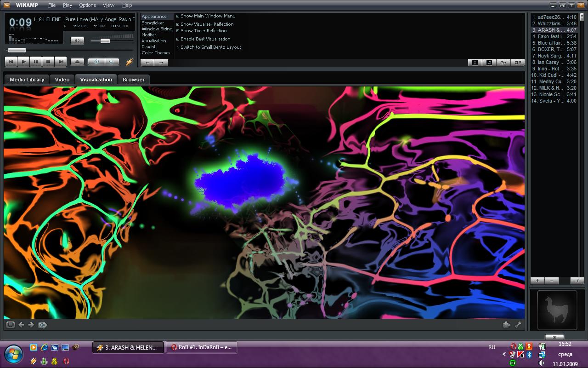Mute audio with the speaker button
Image resolution: width=588 pixels, height=368 pixels.
(x=77, y=40)
